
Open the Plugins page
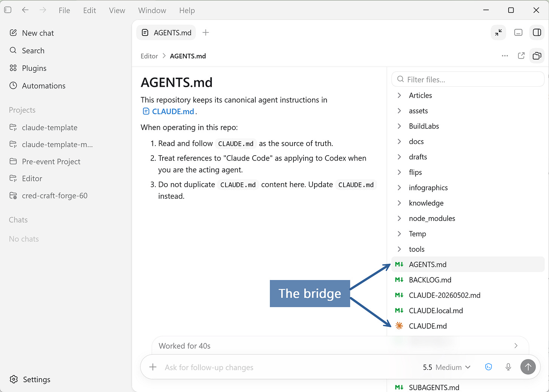(28, 68)
